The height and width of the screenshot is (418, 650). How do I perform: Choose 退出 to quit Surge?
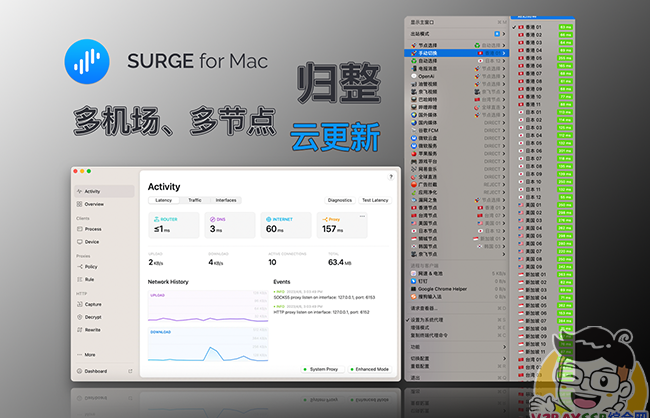[x=457, y=378]
